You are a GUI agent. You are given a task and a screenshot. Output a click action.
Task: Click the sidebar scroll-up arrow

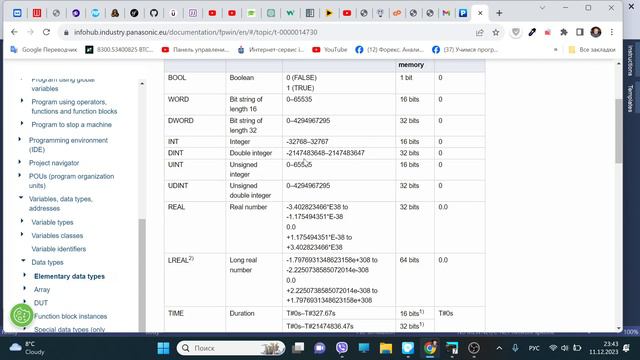[142, 83]
